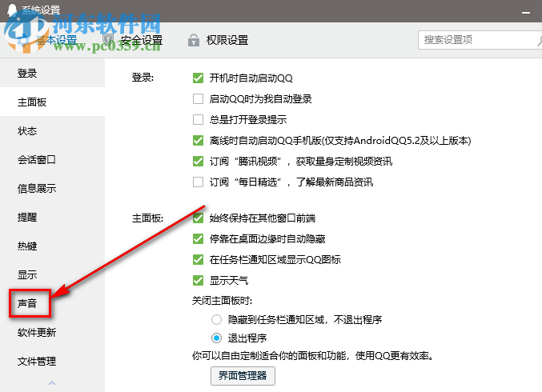Viewport: 542px width, 392px height.
Task: Enable 启动QQ时为我自动登录
Action: [198, 98]
